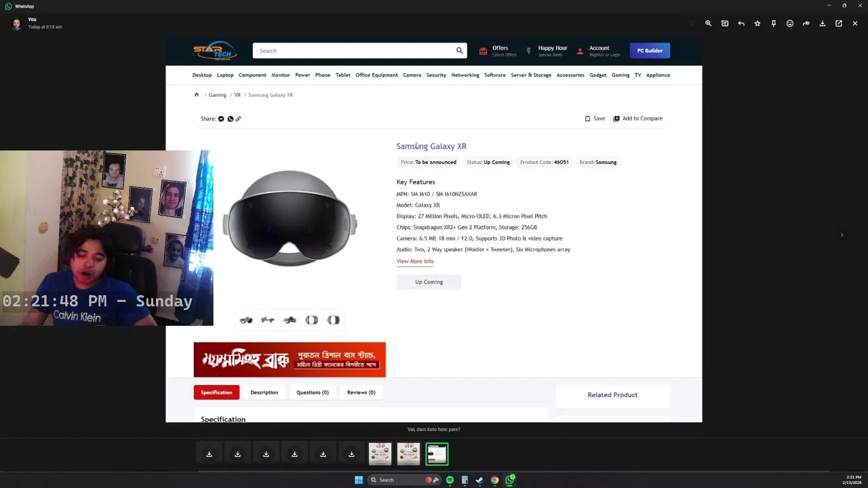Image resolution: width=868 pixels, height=488 pixels.
Task: Open the Appliance category menu
Action: click(x=658, y=75)
